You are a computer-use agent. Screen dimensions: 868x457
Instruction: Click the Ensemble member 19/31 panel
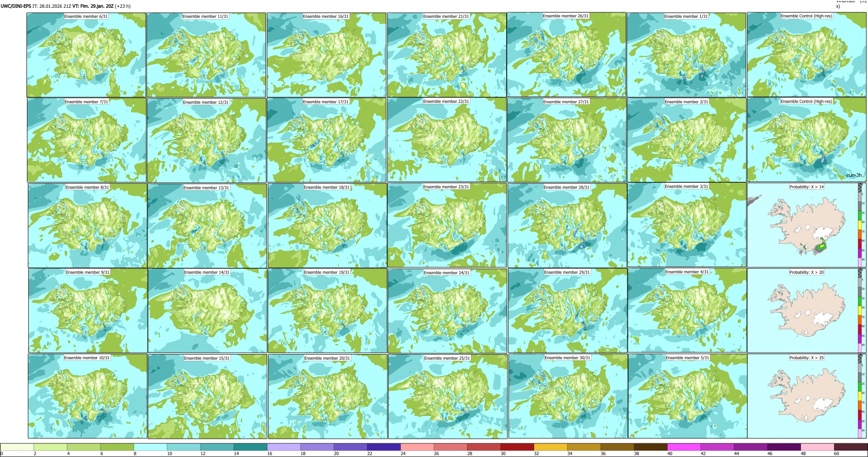[x=328, y=311]
